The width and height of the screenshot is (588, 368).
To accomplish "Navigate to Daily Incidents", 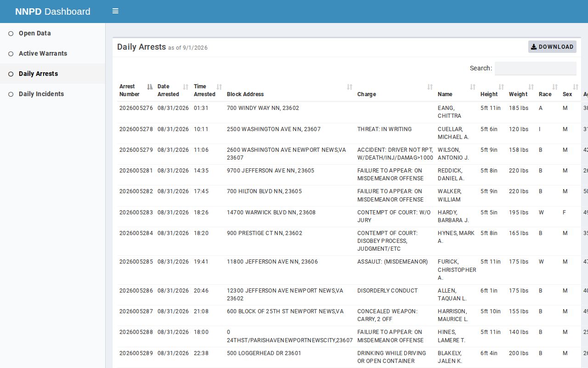I will 52,94.
